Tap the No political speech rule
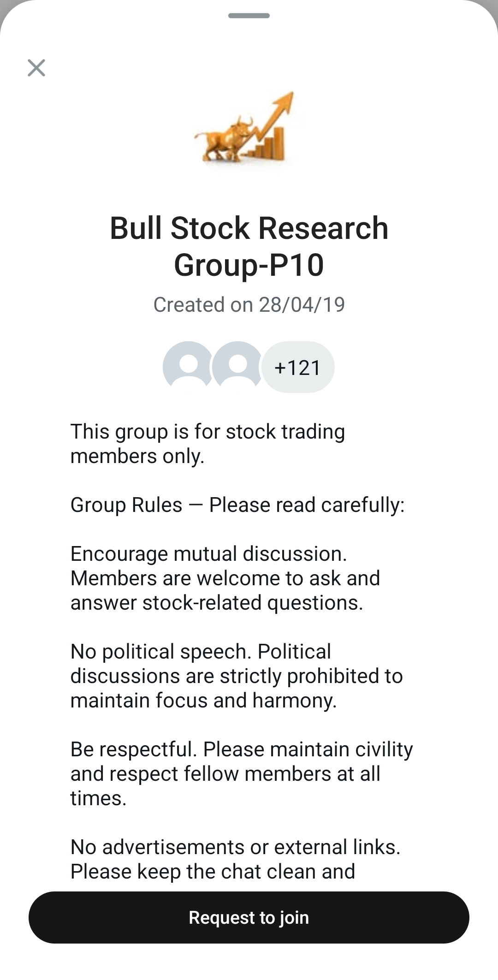 click(201, 652)
